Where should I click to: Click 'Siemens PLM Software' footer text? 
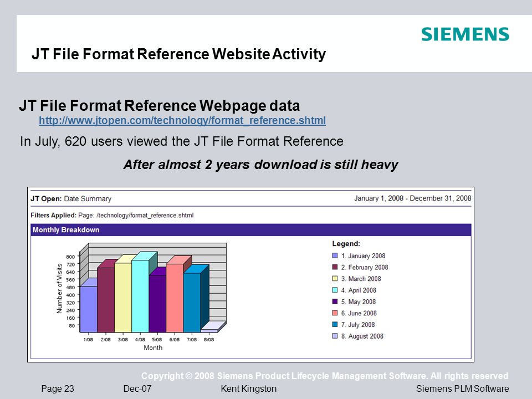pos(462,389)
